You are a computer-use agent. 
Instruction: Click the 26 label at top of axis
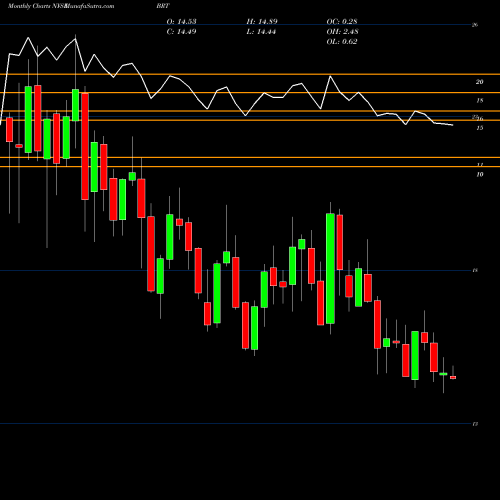[475, 25]
